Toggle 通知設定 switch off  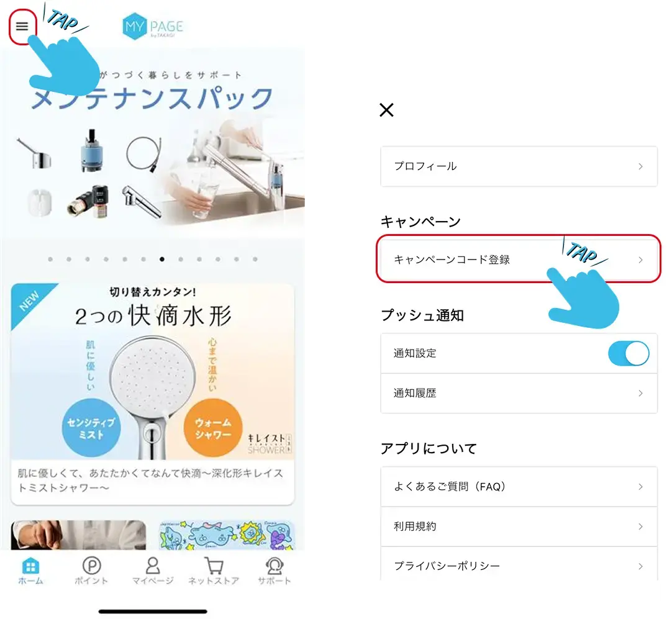coord(628,353)
